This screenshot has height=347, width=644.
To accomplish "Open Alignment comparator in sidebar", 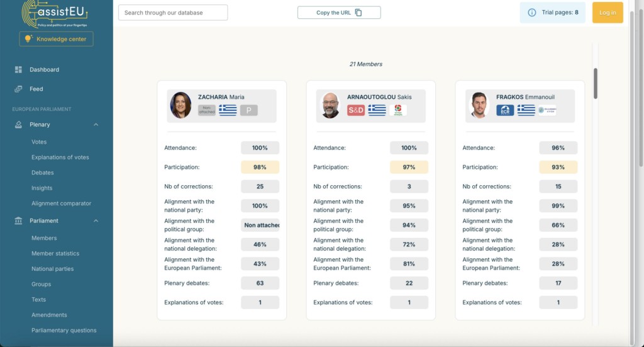I will [x=61, y=203].
